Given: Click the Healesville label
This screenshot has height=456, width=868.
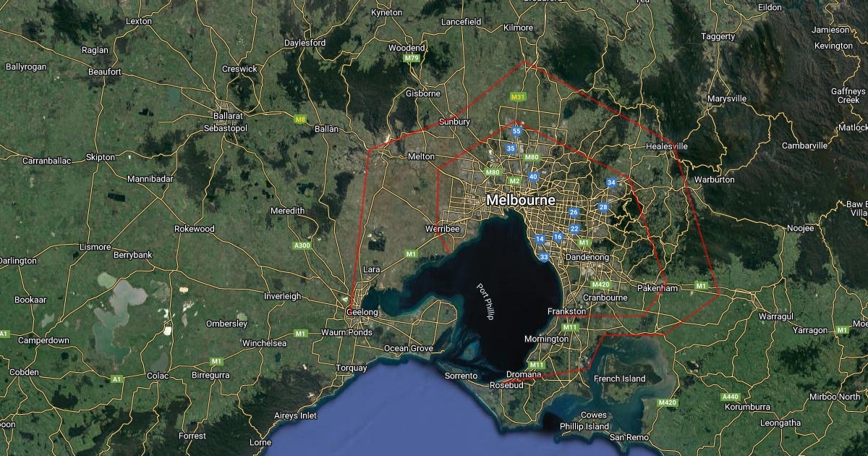Looking at the screenshot, I should pyautogui.click(x=667, y=146).
